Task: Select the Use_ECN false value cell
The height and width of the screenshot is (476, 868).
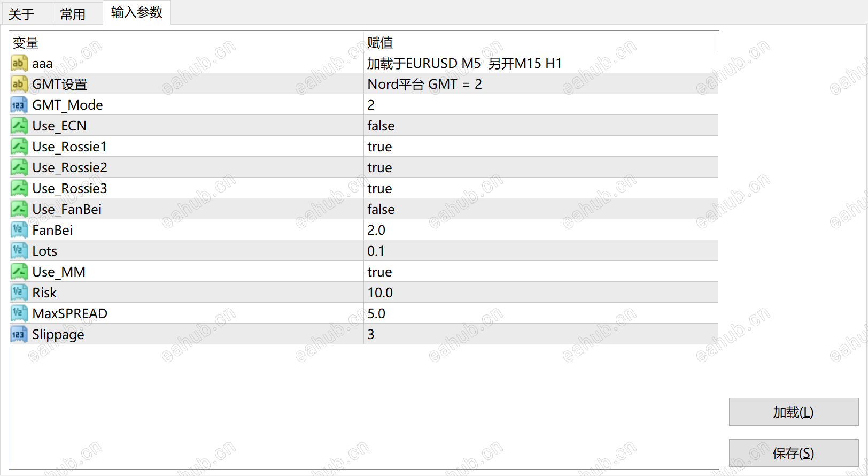Action: coord(540,126)
